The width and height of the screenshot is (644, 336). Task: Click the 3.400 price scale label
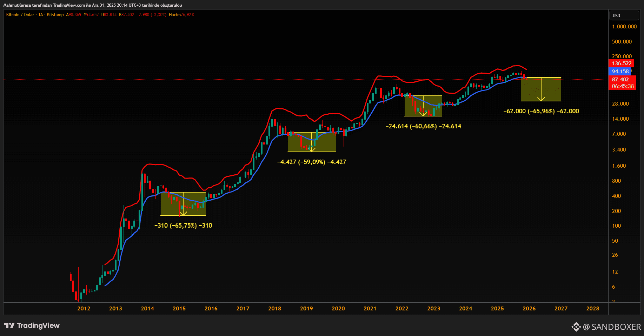(619, 150)
